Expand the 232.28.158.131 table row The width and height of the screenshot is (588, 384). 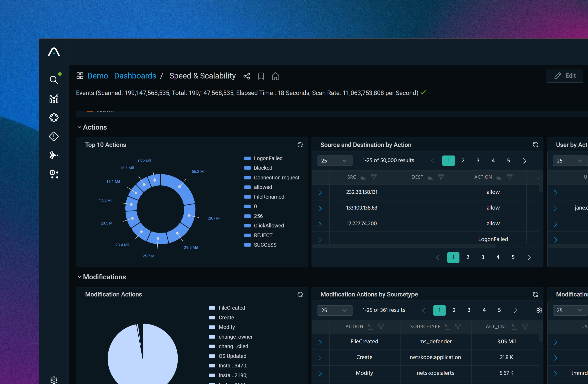click(x=320, y=192)
